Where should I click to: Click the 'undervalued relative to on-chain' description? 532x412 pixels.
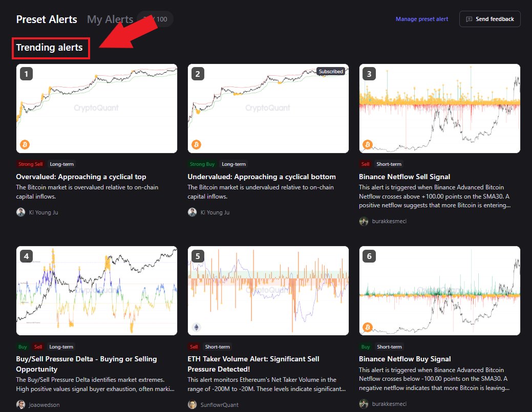pyautogui.click(x=261, y=191)
